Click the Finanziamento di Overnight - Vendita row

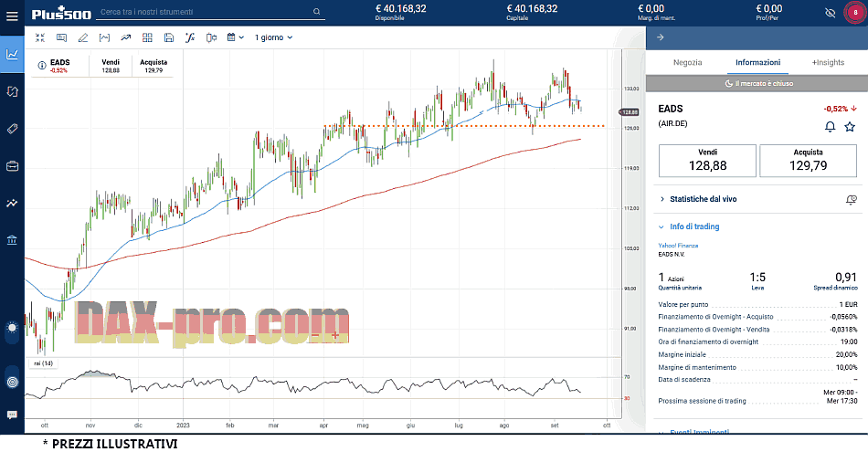coord(757,330)
